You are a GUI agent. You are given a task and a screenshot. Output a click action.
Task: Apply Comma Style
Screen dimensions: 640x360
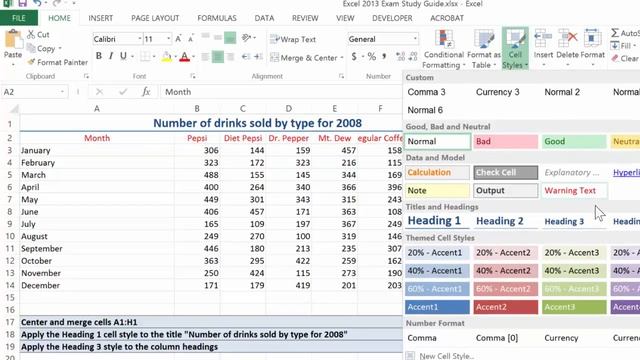[384, 57]
